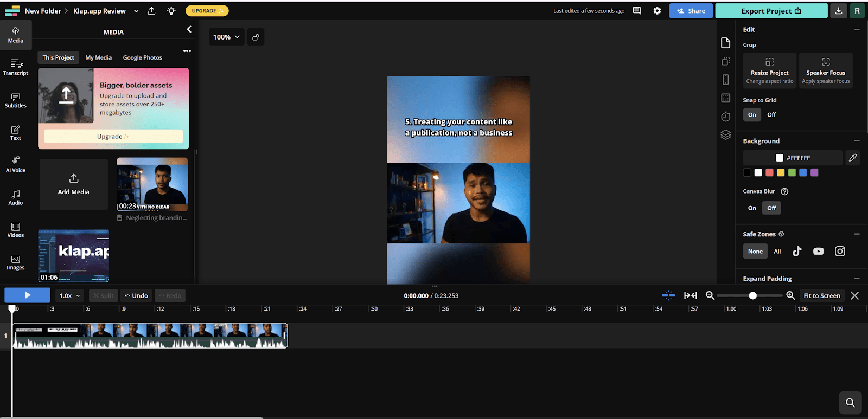The image size is (868, 419).
Task: Open the background color eyedropper
Action: (x=853, y=158)
